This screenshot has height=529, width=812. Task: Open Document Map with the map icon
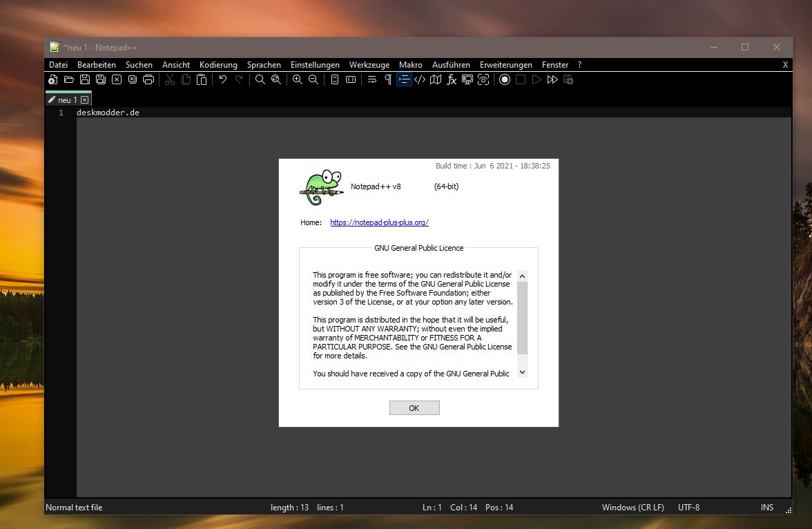point(436,79)
